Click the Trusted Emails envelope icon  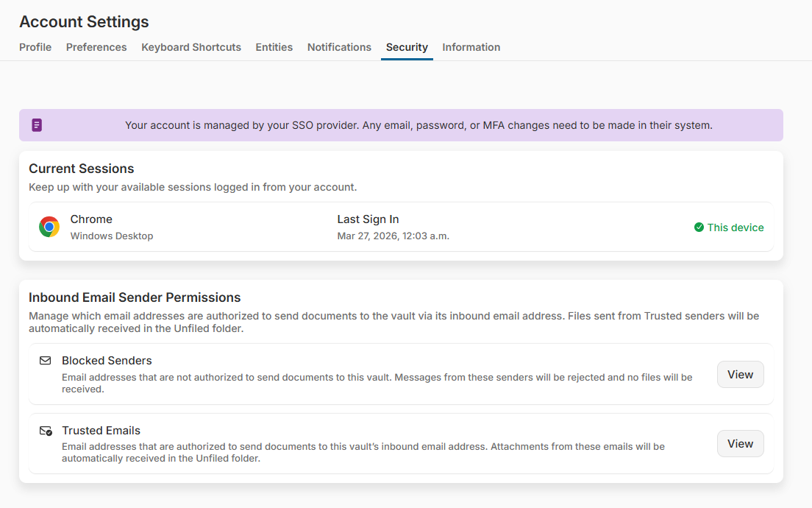[x=46, y=431]
